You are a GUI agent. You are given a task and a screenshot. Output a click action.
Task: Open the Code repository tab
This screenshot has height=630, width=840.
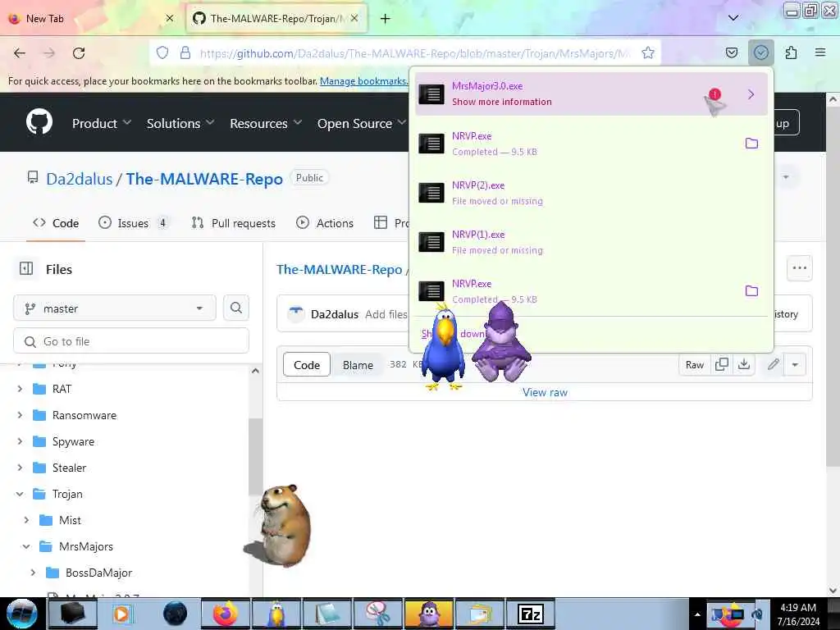(56, 223)
